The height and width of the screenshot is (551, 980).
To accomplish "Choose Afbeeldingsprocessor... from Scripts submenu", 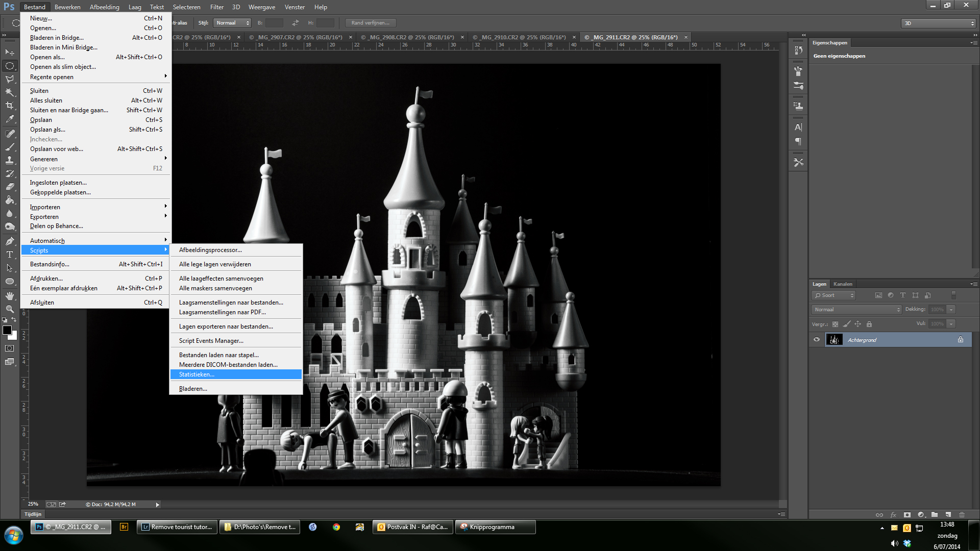I will pyautogui.click(x=236, y=250).
